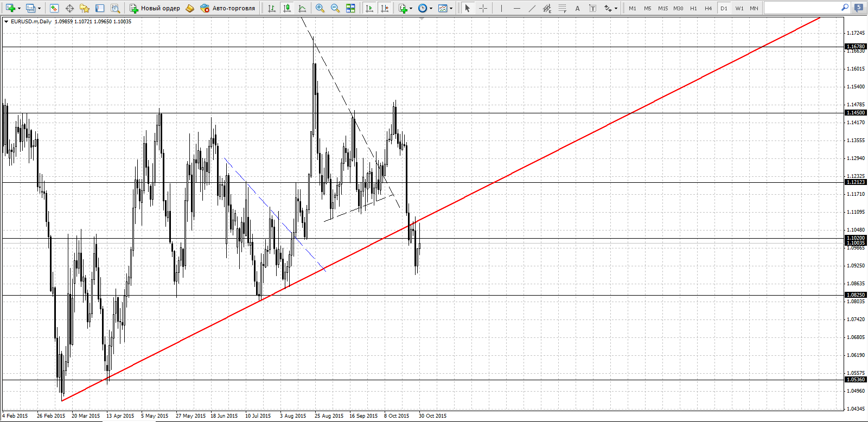The width and height of the screenshot is (868, 422).
Task: Toggle chart Auto Scroll
Action: point(369,8)
